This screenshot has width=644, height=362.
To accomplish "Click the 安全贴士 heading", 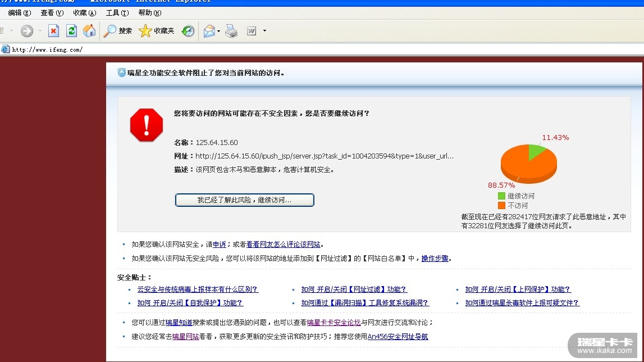I will point(135,277).
